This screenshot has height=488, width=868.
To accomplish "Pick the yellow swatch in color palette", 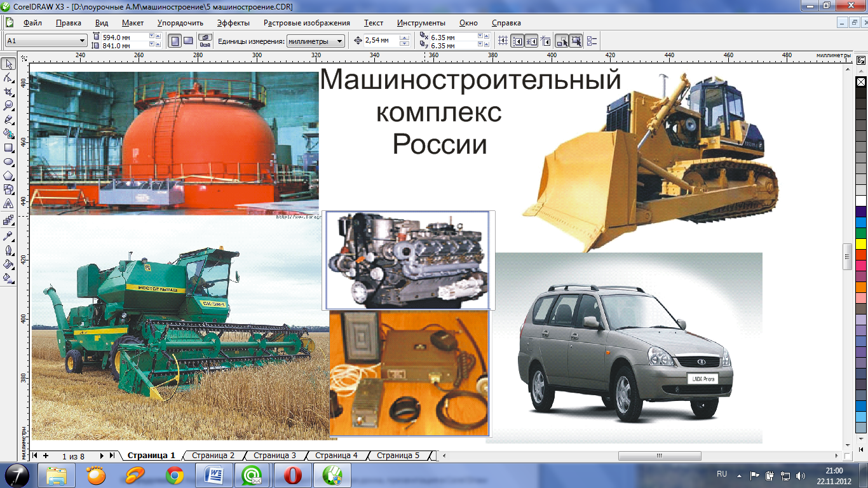I will click(x=861, y=243).
